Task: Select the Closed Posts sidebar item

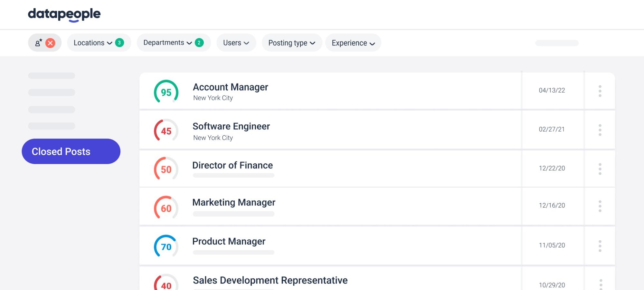Action: [71, 151]
